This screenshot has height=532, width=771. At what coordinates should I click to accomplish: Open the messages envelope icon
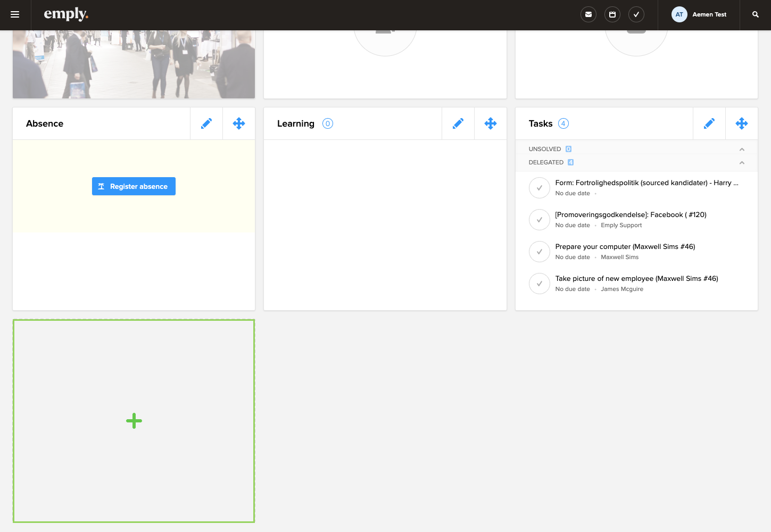click(588, 15)
